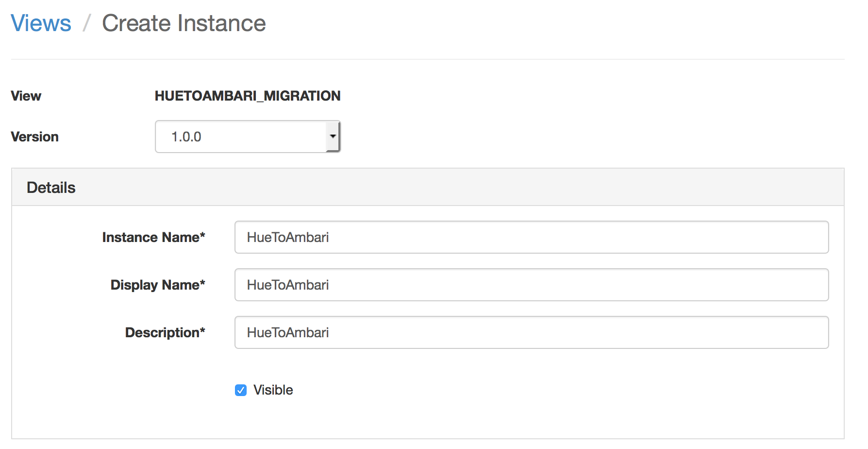Click the HUETOAMBARI_MIGRATION view name
The width and height of the screenshot is (868, 449).
[x=247, y=96]
